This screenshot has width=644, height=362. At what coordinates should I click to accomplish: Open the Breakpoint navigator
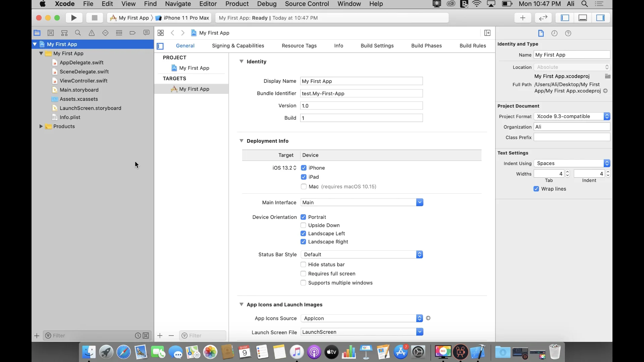[132, 33]
